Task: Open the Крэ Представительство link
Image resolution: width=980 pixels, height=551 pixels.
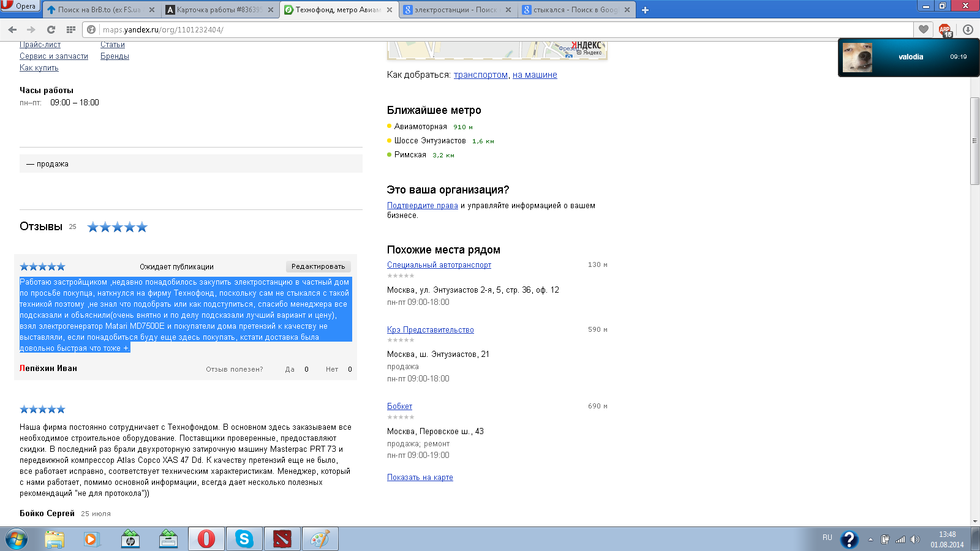Action: coord(431,330)
